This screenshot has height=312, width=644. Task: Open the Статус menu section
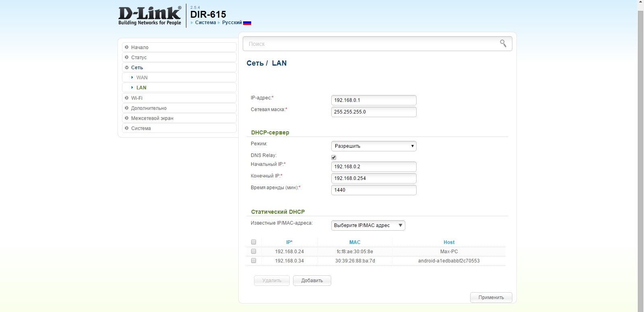pos(179,57)
